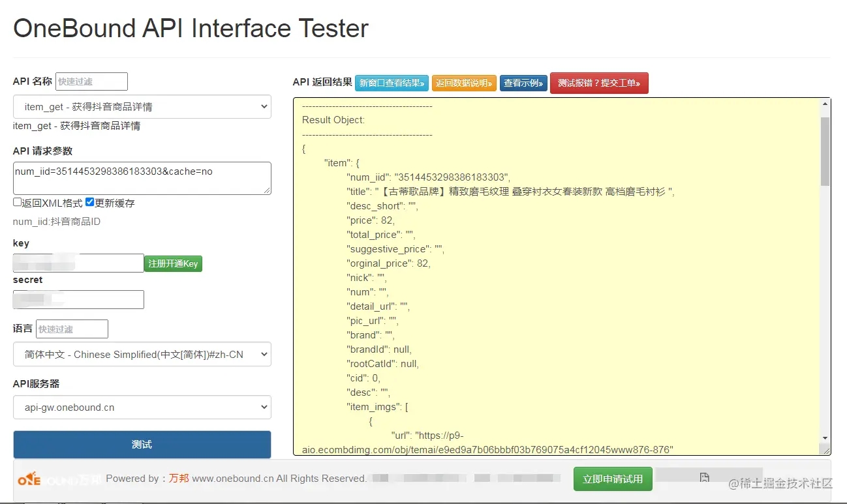Viewport: 847px width, 504px height.
Task: Expand the 简体中文 language dropdown
Action: point(142,355)
